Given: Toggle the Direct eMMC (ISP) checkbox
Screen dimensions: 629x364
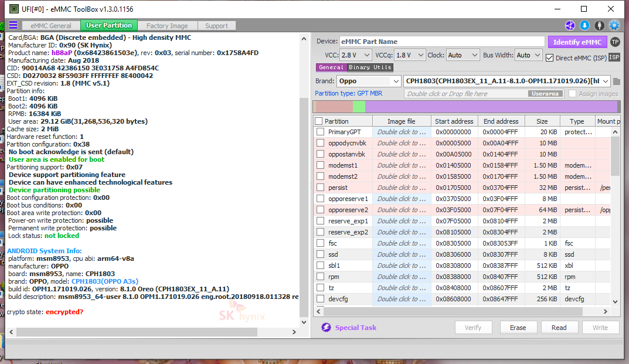Looking at the screenshot, I should point(550,58).
